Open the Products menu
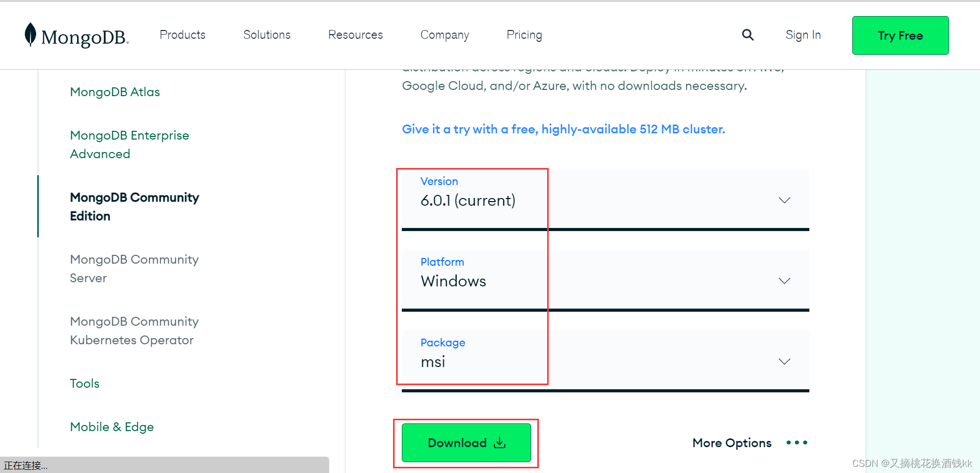 tap(182, 35)
